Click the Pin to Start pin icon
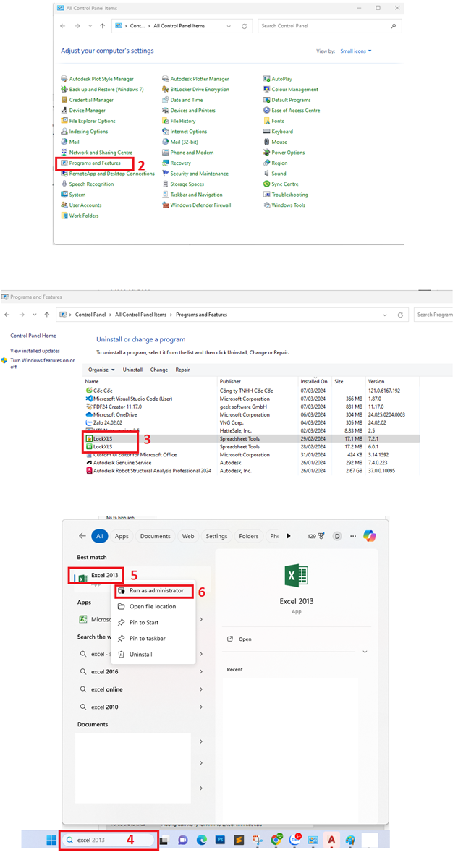 point(122,623)
